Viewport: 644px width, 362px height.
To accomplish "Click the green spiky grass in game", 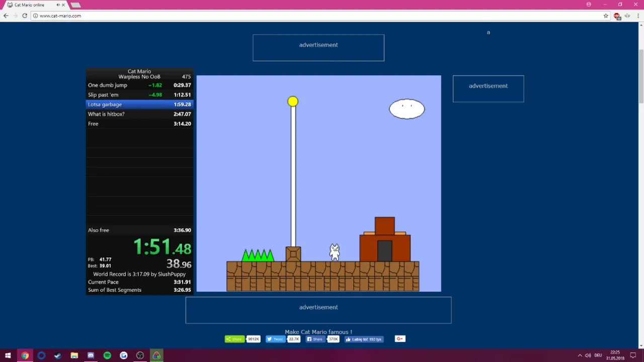I will pos(258,255).
